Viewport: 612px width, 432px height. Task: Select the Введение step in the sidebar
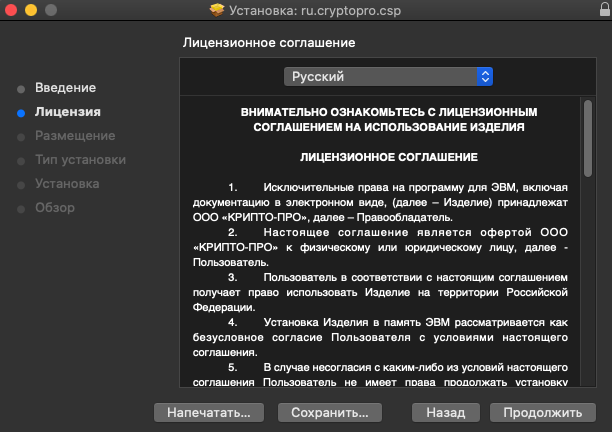point(66,88)
